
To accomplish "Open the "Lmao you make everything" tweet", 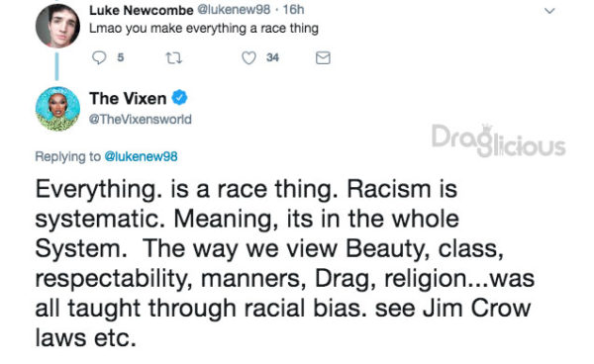I will coord(204,29).
